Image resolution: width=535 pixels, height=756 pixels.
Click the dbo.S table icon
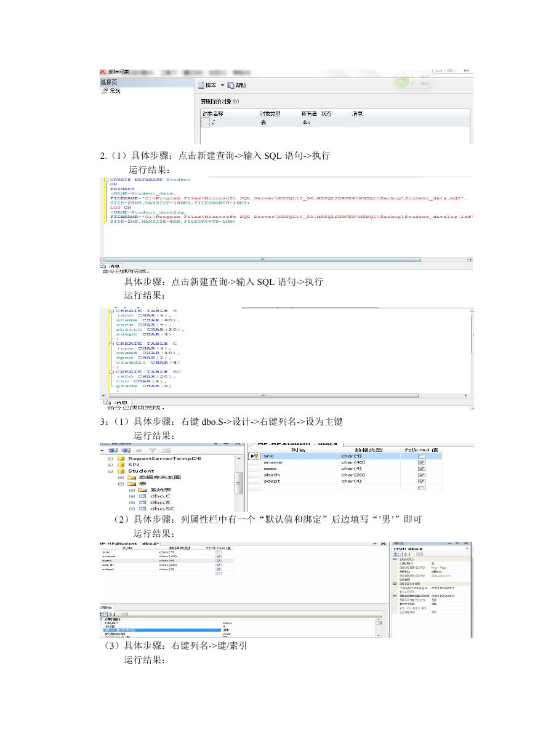pos(142,502)
